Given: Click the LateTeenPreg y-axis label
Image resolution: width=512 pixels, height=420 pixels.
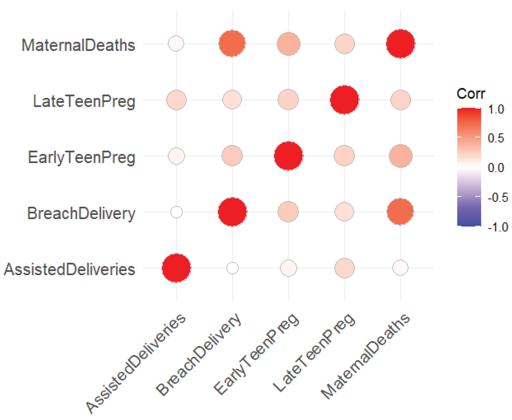Looking at the screenshot, I should [x=84, y=102].
